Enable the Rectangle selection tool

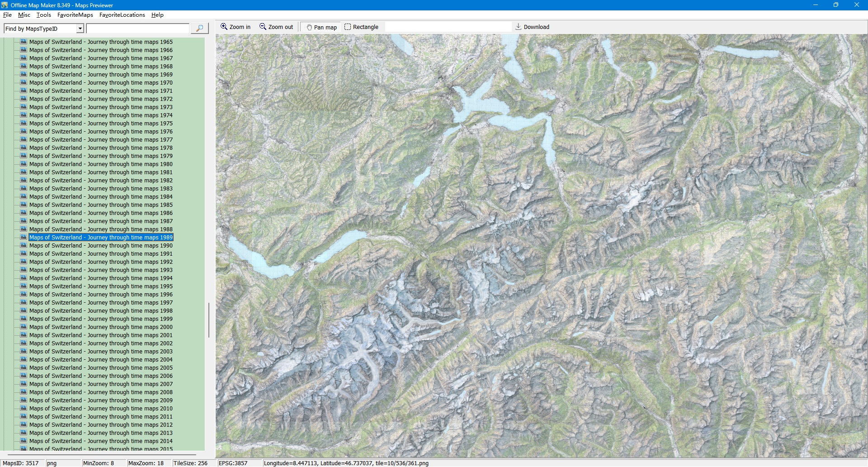tap(361, 27)
